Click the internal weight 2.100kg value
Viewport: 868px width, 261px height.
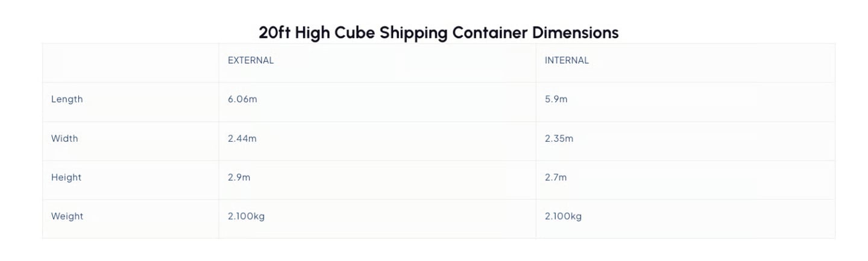pos(563,216)
